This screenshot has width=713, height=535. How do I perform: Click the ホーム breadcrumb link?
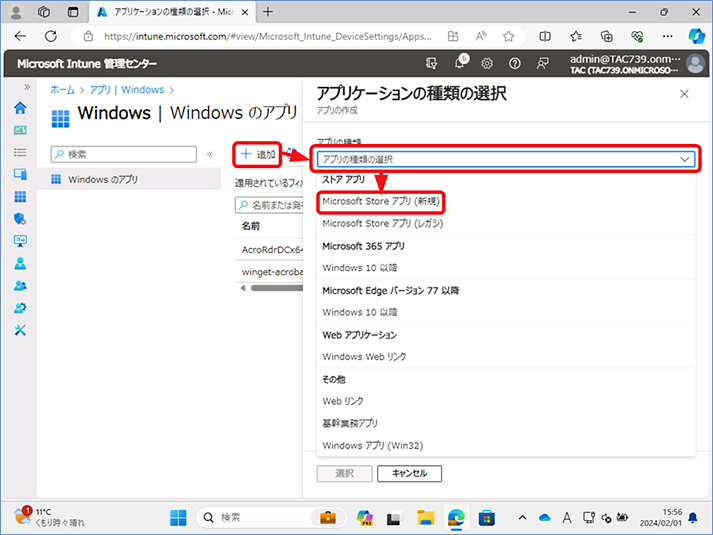pyautogui.click(x=62, y=90)
